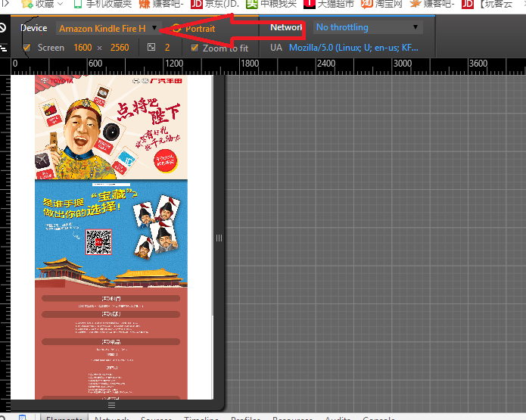This screenshot has height=420, width=526.
Task: Click the No throttling dropdown arrow
Action: (x=416, y=26)
